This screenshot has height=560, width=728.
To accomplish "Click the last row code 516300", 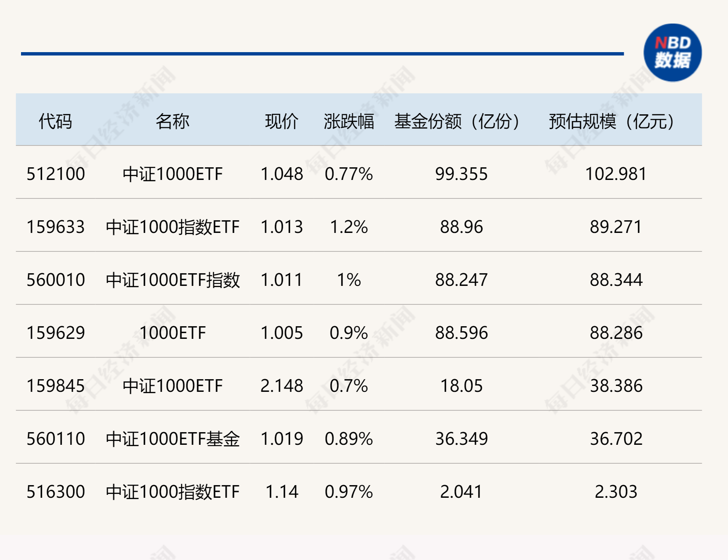I will point(54,491).
